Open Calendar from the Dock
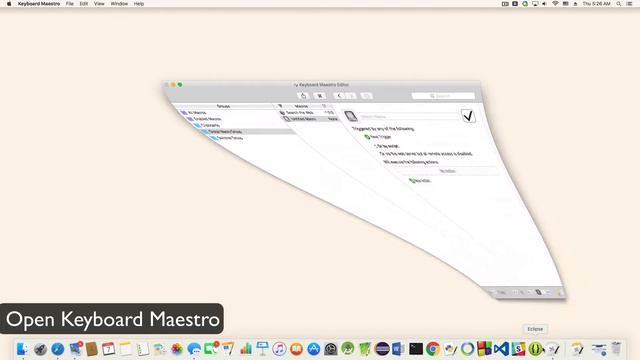 click(x=109, y=349)
